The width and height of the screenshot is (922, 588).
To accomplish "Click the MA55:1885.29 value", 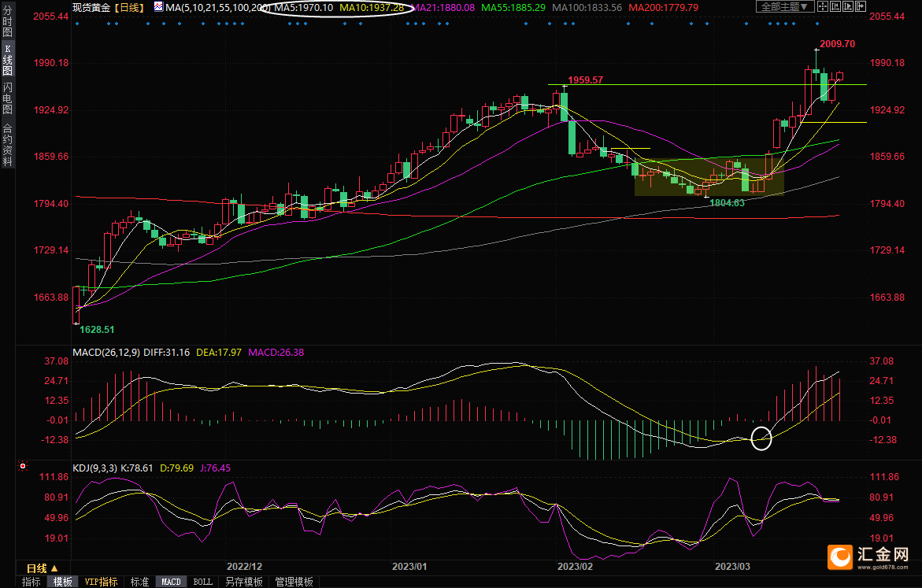I will [x=513, y=8].
